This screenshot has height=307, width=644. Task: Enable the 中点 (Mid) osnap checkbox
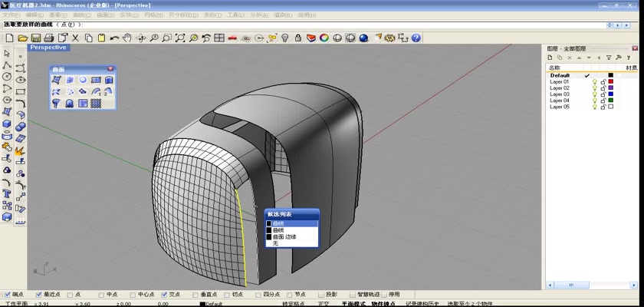pyautogui.click(x=101, y=294)
